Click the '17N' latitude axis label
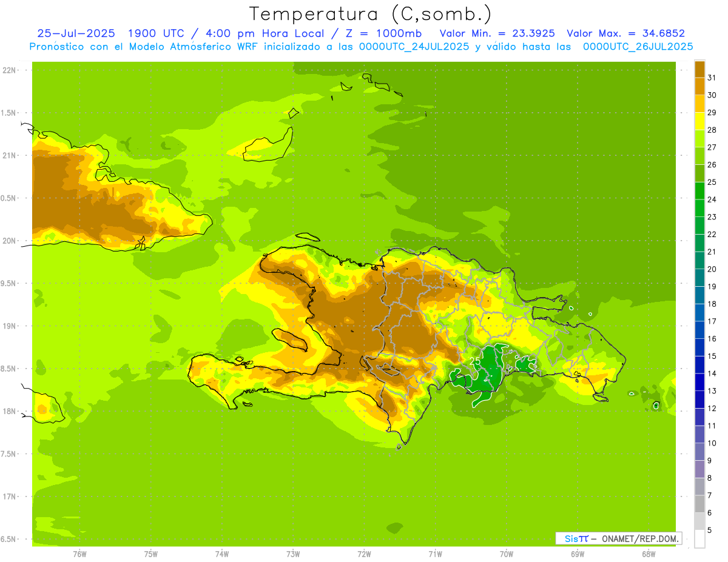This screenshot has height=562, width=728. click(x=9, y=497)
